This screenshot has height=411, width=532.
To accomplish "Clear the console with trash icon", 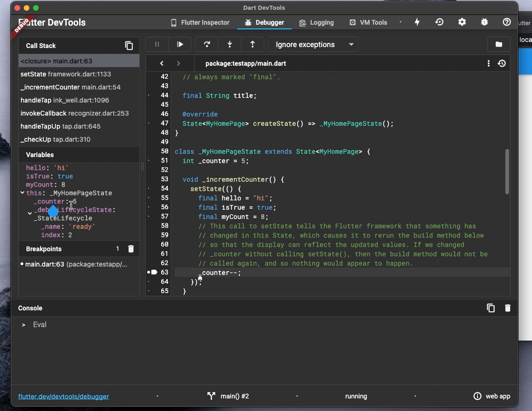I will [508, 308].
